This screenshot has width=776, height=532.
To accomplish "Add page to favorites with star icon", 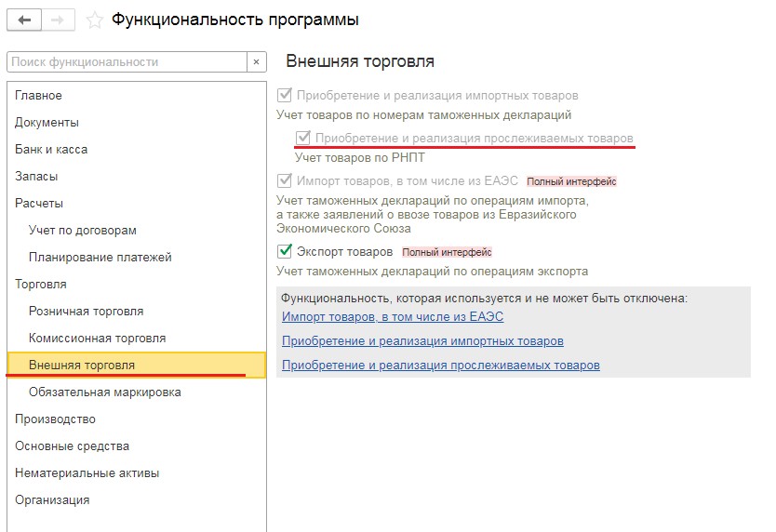I will click(x=94, y=20).
